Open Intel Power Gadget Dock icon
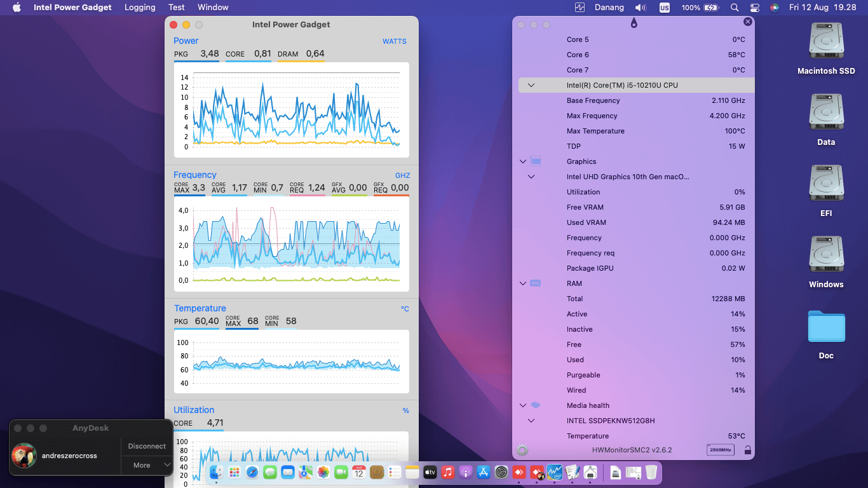The height and width of the screenshot is (488, 868). point(554,472)
